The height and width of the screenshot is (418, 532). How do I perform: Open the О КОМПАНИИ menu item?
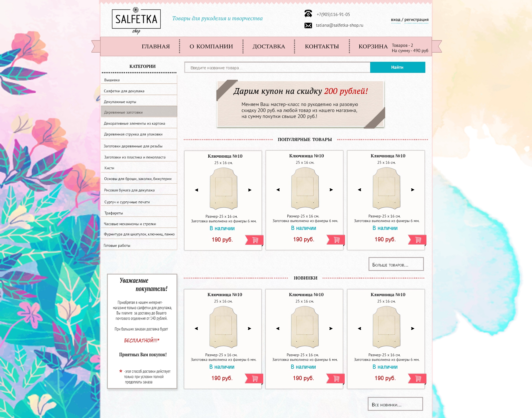click(x=211, y=47)
